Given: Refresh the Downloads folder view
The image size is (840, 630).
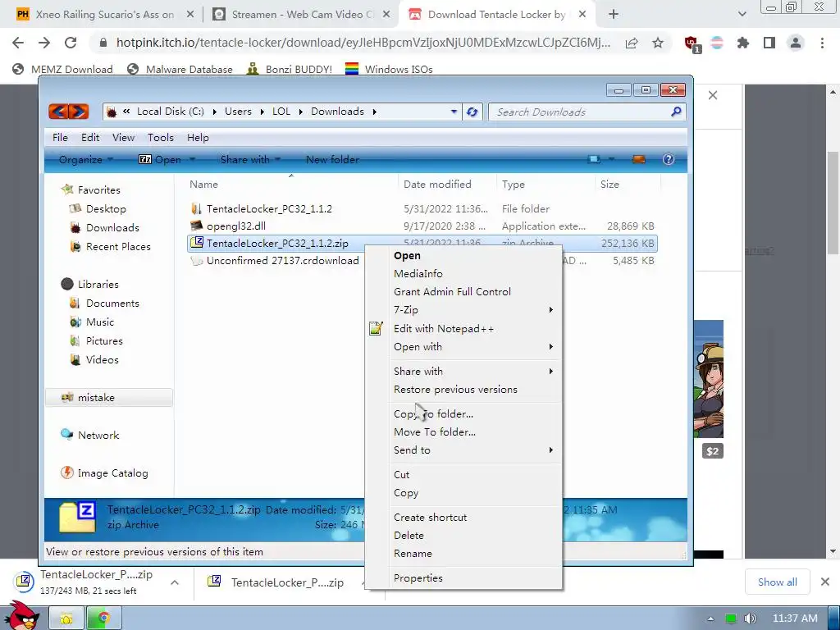Looking at the screenshot, I should (472, 112).
